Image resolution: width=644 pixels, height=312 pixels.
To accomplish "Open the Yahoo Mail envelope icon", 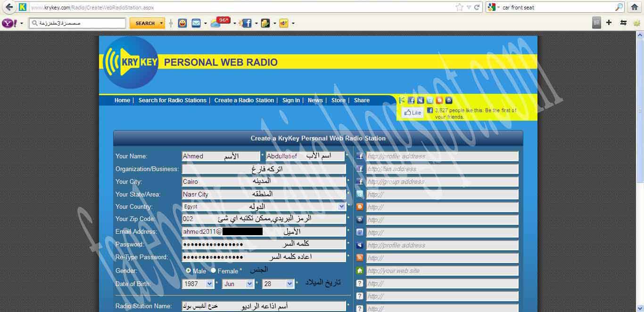I will pos(196,23).
